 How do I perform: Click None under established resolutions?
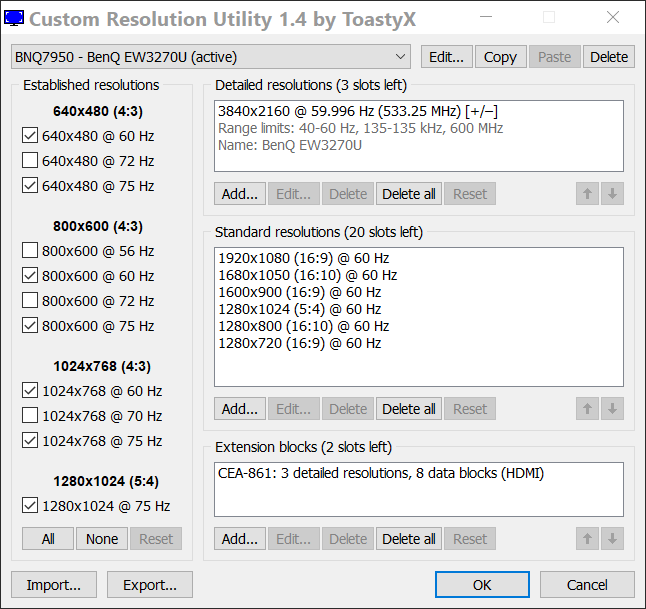pyautogui.click(x=102, y=539)
